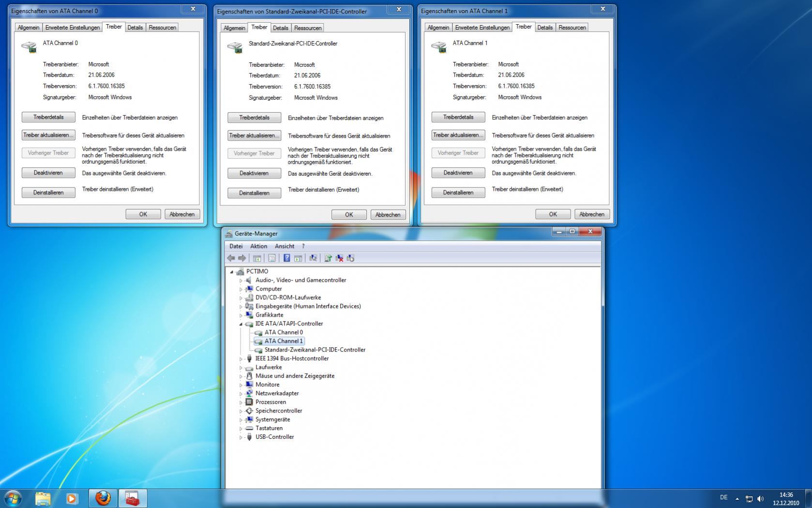Expand the Systemgeräte node
The width and height of the screenshot is (812, 508).
tap(241, 420)
